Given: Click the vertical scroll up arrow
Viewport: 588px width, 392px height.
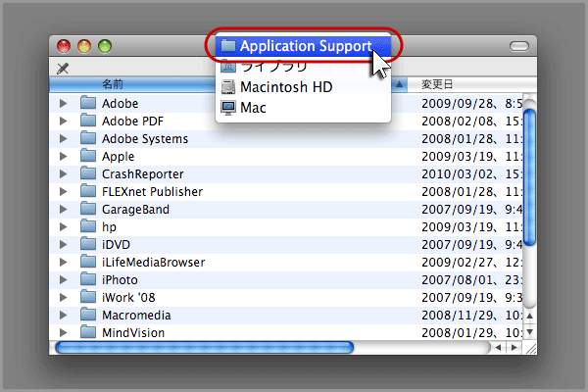Looking at the screenshot, I should click(x=529, y=316).
